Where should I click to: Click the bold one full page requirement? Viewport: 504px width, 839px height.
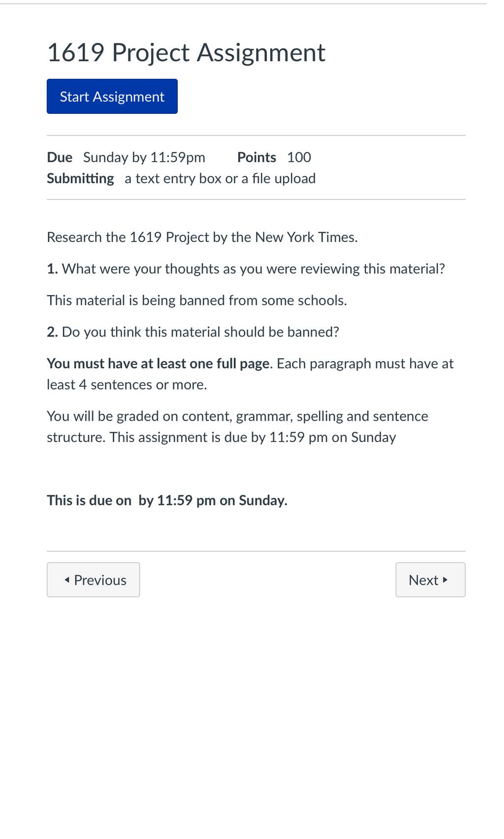pos(158,364)
